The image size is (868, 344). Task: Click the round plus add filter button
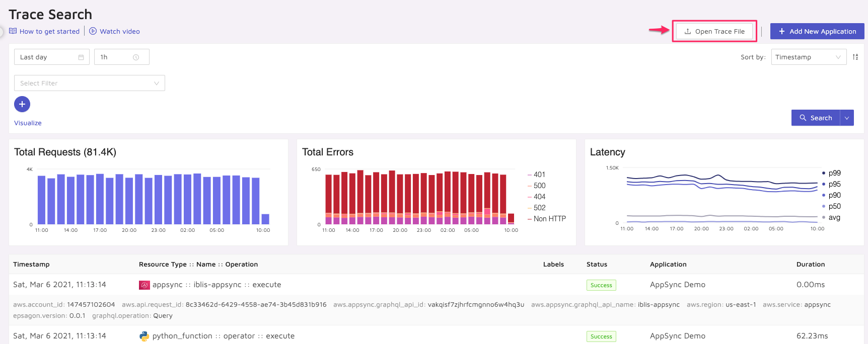22,104
